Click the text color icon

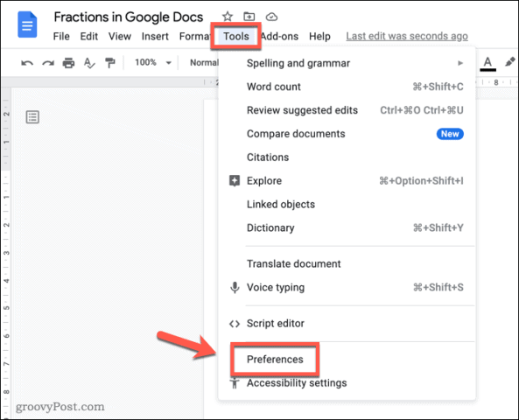[x=487, y=64]
